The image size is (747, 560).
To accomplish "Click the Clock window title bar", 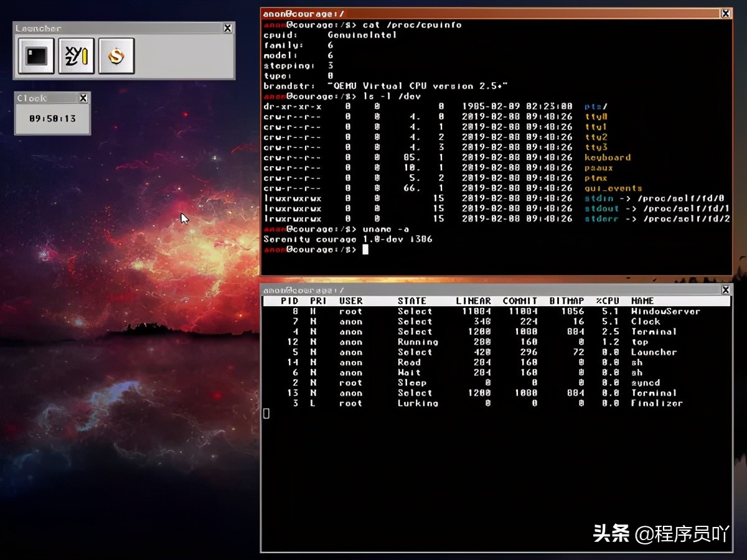I will tap(47, 98).
